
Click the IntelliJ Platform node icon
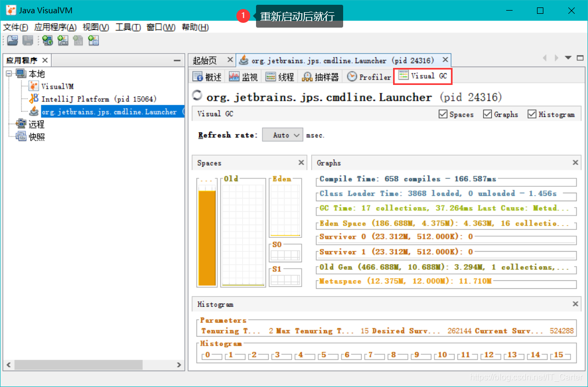click(34, 99)
